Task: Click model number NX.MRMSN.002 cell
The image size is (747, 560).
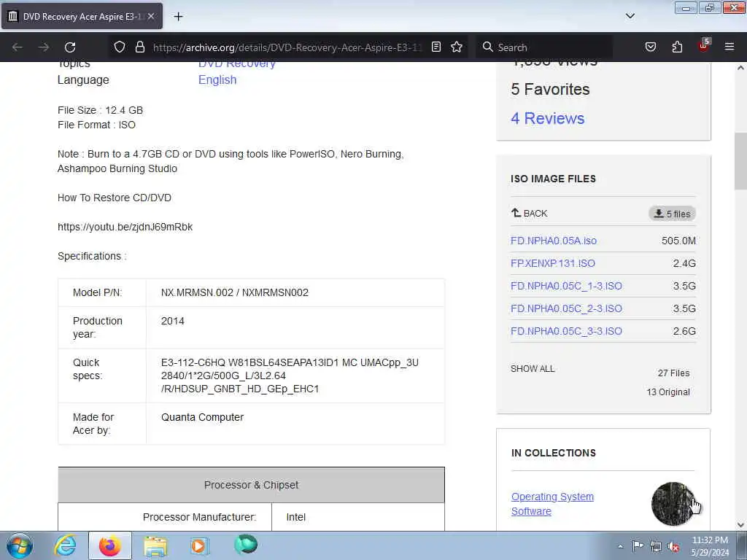Action: [x=295, y=292]
